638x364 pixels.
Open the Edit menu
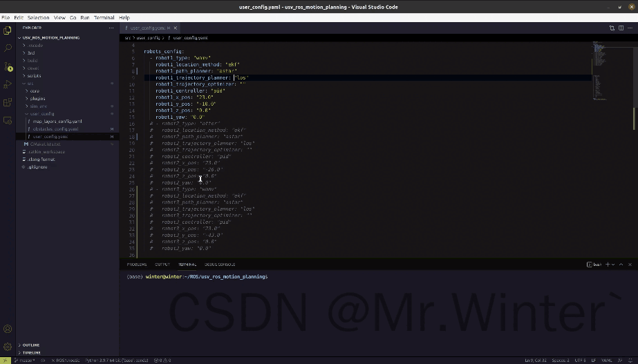pos(19,17)
